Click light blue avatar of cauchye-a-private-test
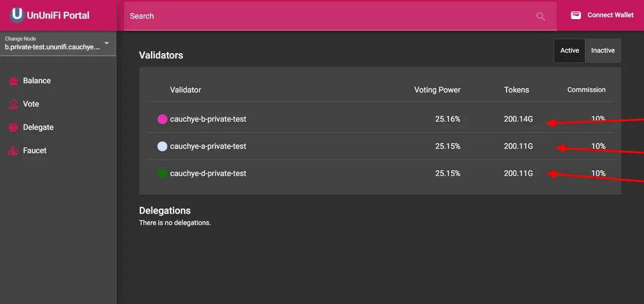Viewport: 644px width, 304px height. (162, 147)
